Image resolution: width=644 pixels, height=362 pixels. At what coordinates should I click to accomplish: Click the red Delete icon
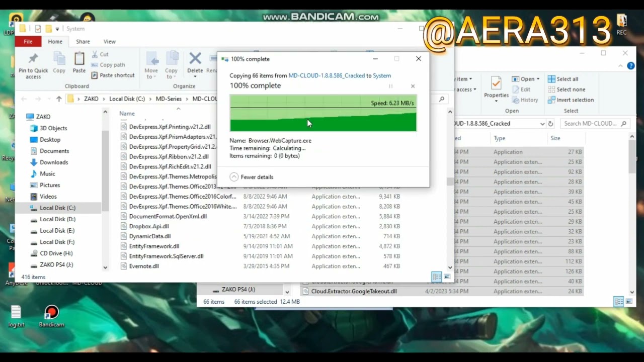pyautogui.click(x=195, y=58)
